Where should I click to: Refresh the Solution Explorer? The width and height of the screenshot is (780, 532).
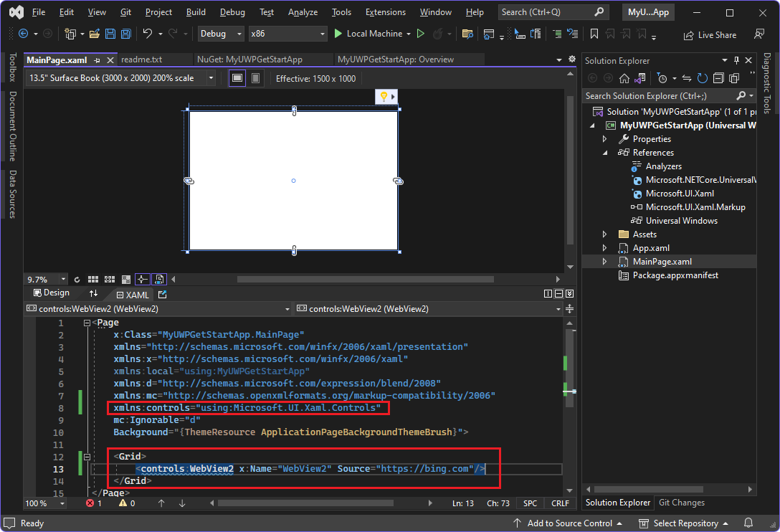point(703,78)
